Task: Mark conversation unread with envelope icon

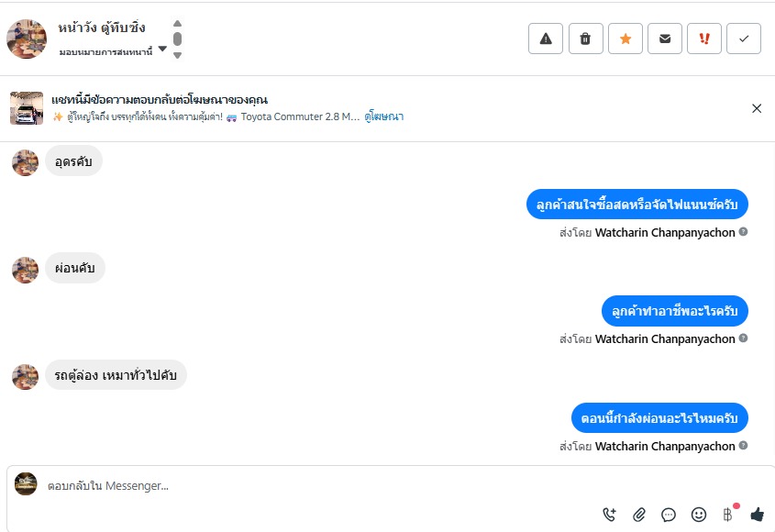Action: (x=665, y=39)
